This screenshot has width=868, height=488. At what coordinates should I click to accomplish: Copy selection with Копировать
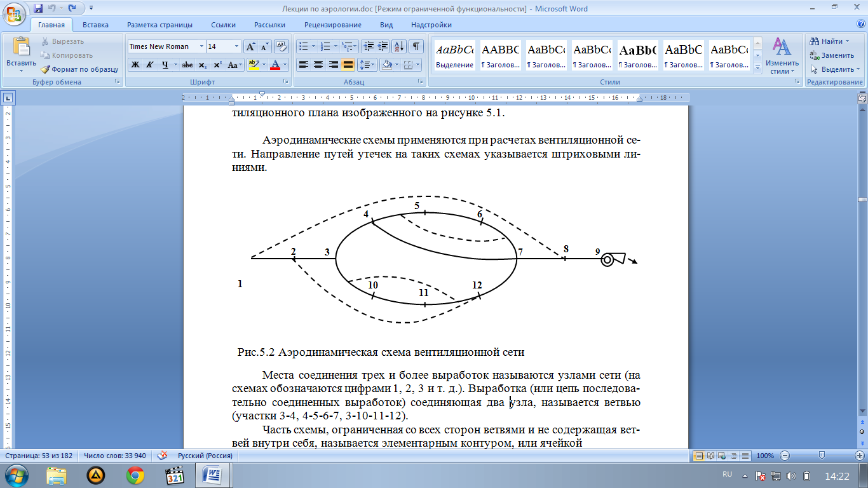[x=67, y=55]
